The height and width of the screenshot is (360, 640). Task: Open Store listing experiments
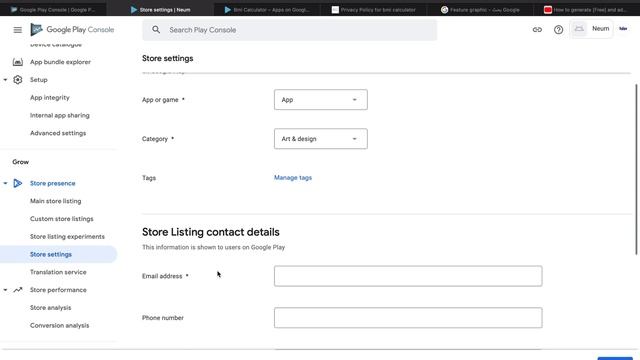click(67, 237)
